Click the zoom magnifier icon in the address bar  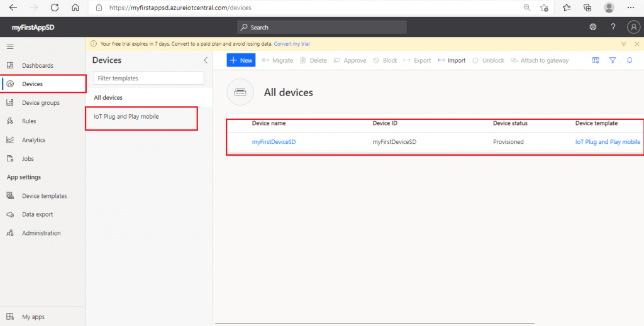pyautogui.click(x=527, y=8)
